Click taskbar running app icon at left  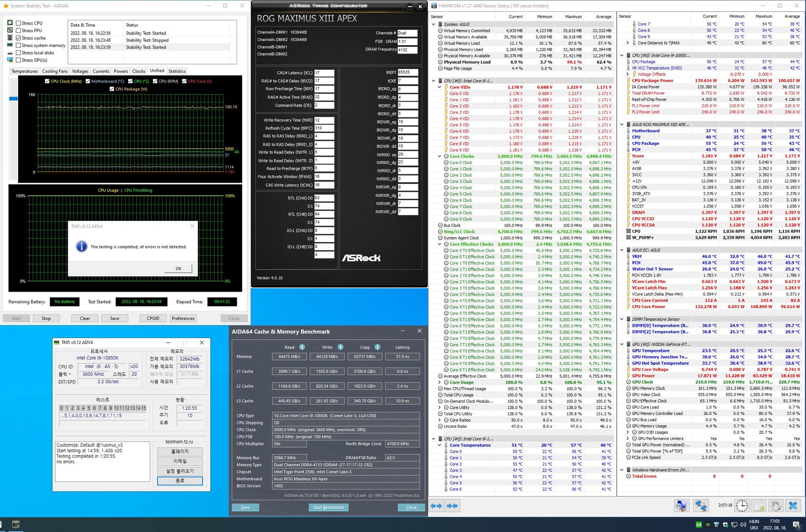[x=16, y=524]
